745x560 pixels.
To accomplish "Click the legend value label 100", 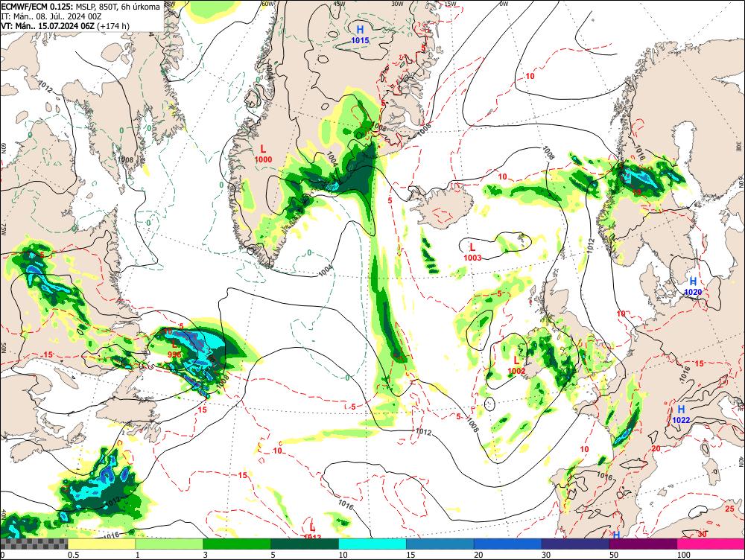I will coord(684,555).
